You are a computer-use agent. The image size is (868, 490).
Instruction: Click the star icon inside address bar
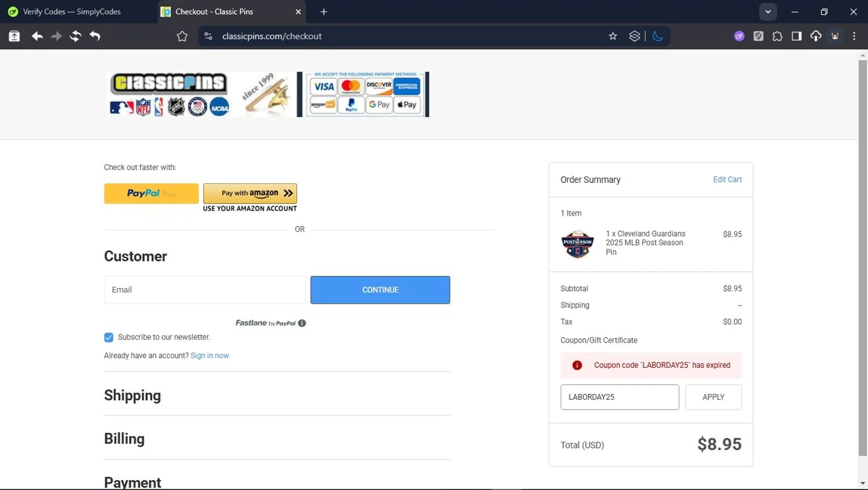point(613,36)
